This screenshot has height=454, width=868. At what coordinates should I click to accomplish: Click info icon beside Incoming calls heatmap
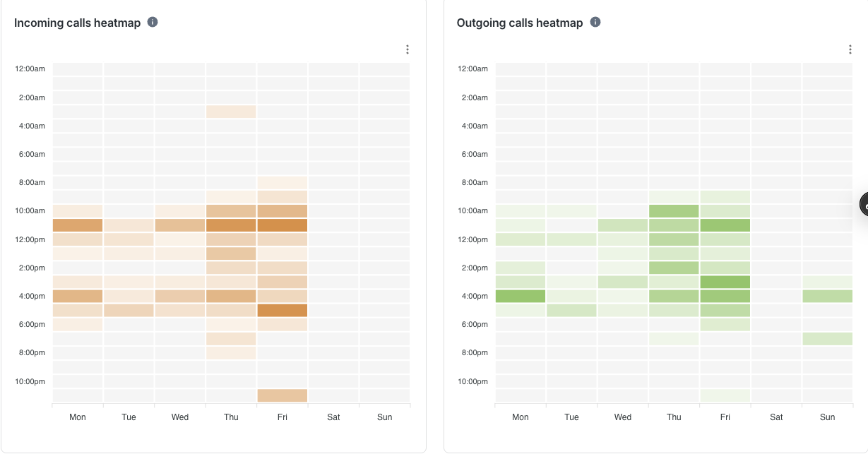click(153, 22)
